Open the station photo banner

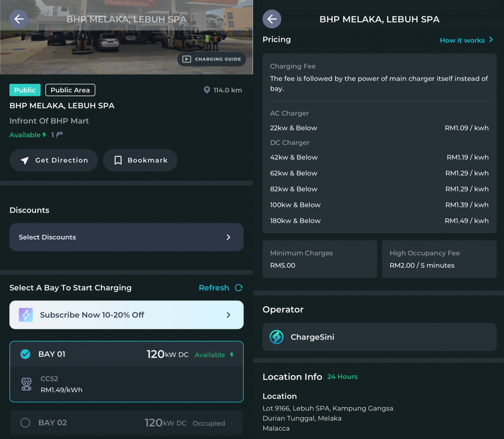127,37
